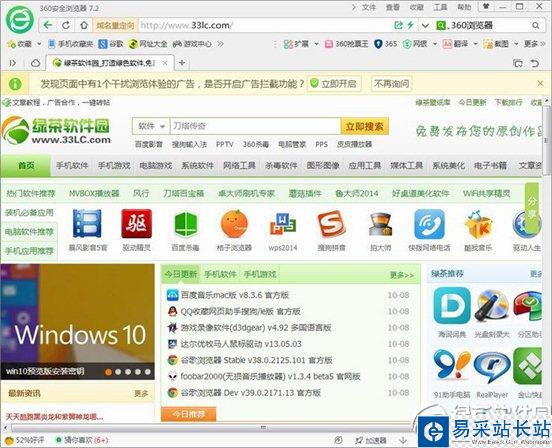Viewport: 552px width, 448px height.
Task: Click the 加速器 accelerator in status bar
Action: 370,440
